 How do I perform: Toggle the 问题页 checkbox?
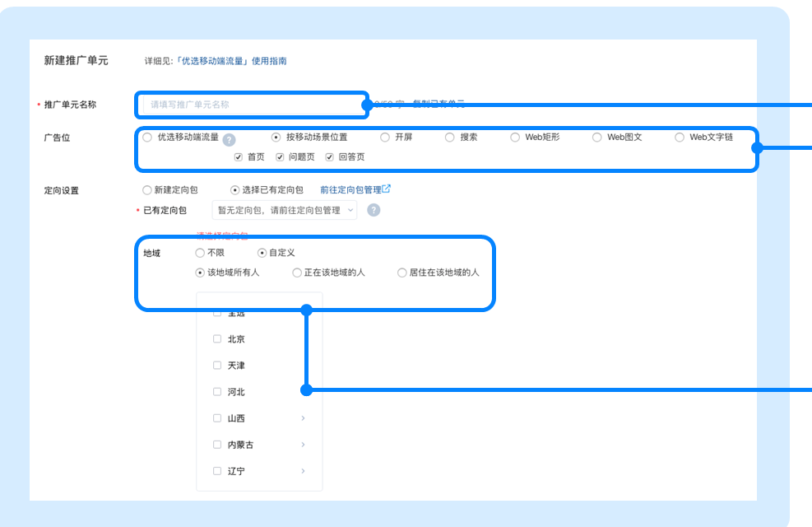click(x=280, y=156)
